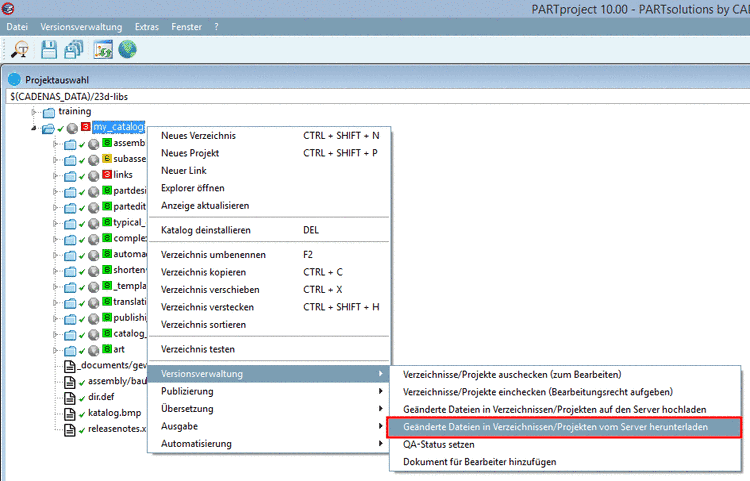Choose Neuer Link from context menu
This screenshot has width=750, height=481.
pyautogui.click(x=269, y=171)
